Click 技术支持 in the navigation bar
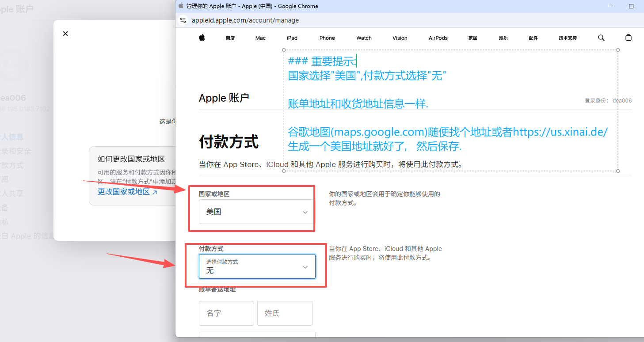The image size is (644, 342). coord(568,38)
